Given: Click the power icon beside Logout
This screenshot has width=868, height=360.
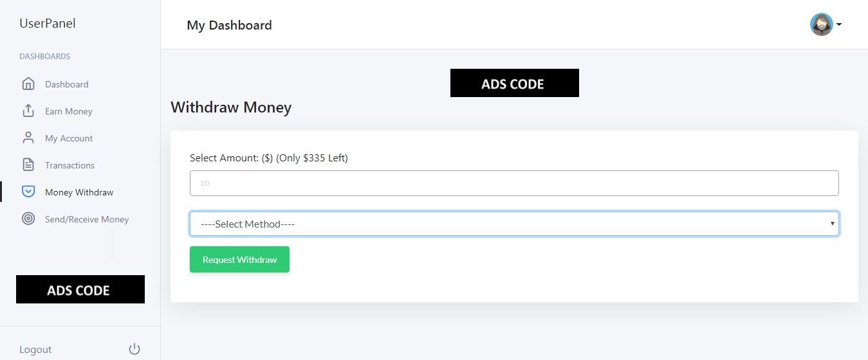Looking at the screenshot, I should pos(134,349).
